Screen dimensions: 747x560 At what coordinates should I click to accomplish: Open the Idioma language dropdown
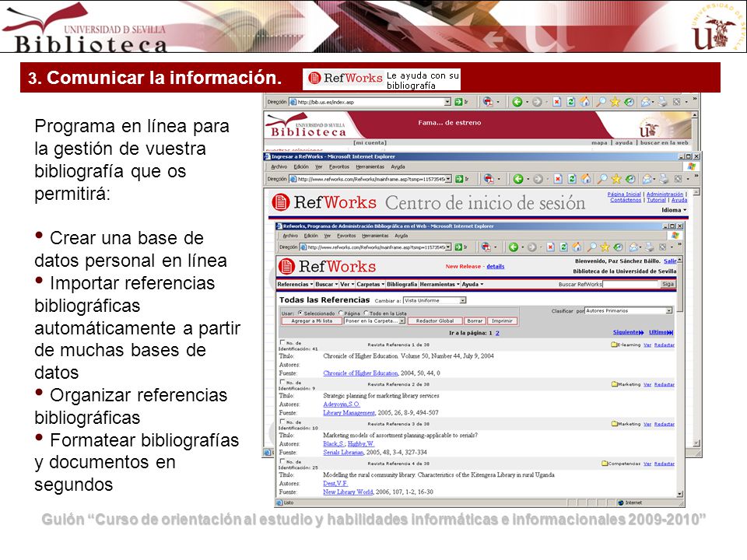click(674, 210)
